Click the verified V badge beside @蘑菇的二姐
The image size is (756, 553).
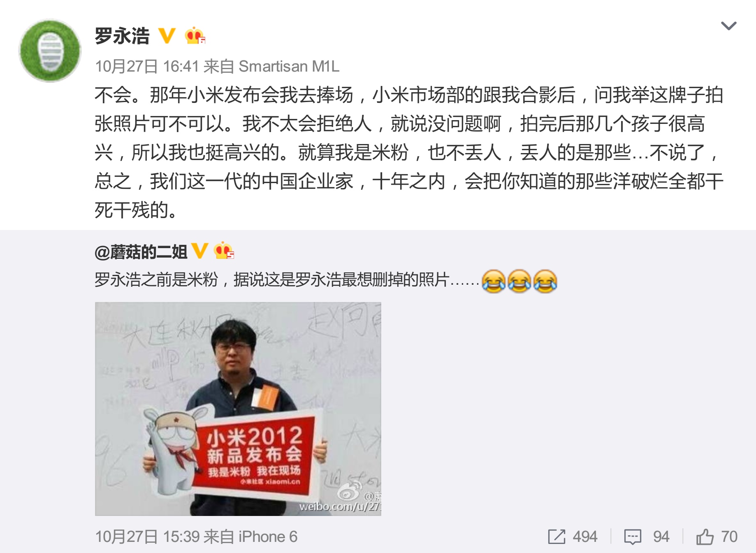pos(200,251)
